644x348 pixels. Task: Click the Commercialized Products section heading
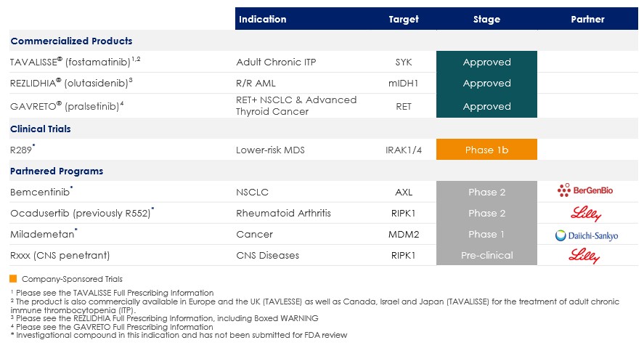coord(71,41)
